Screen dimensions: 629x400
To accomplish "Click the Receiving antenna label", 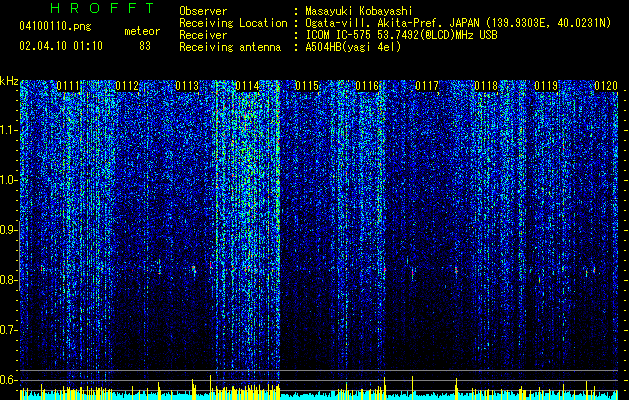I will coord(230,47).
